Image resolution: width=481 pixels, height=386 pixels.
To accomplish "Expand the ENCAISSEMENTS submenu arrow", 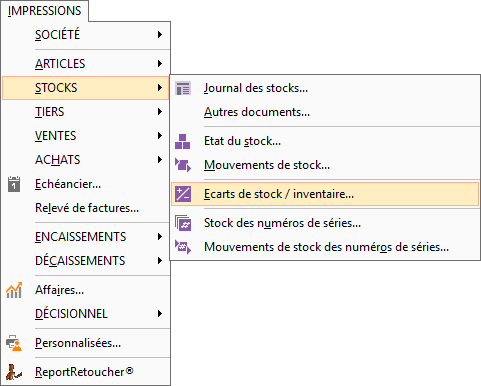I will tap(160, 237).
